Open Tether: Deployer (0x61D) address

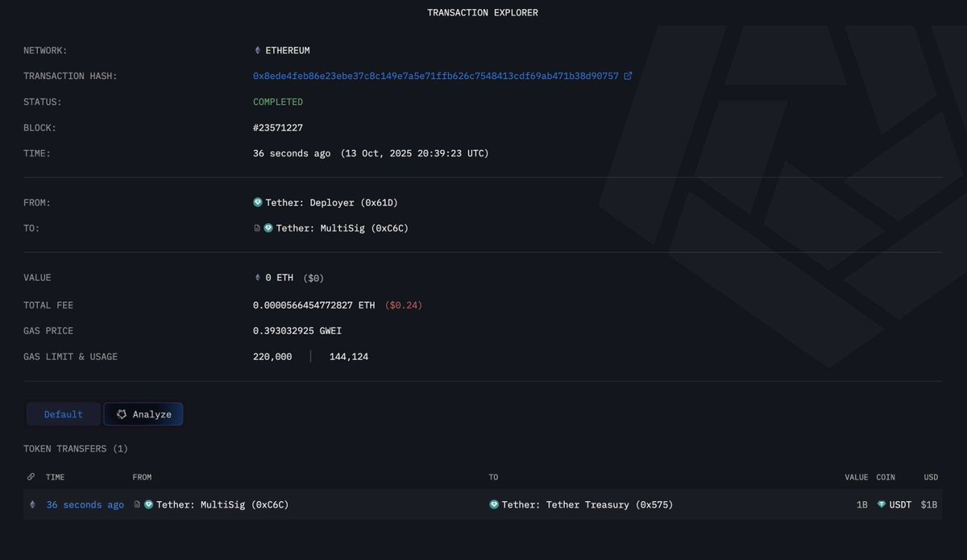tap(333, 203)
